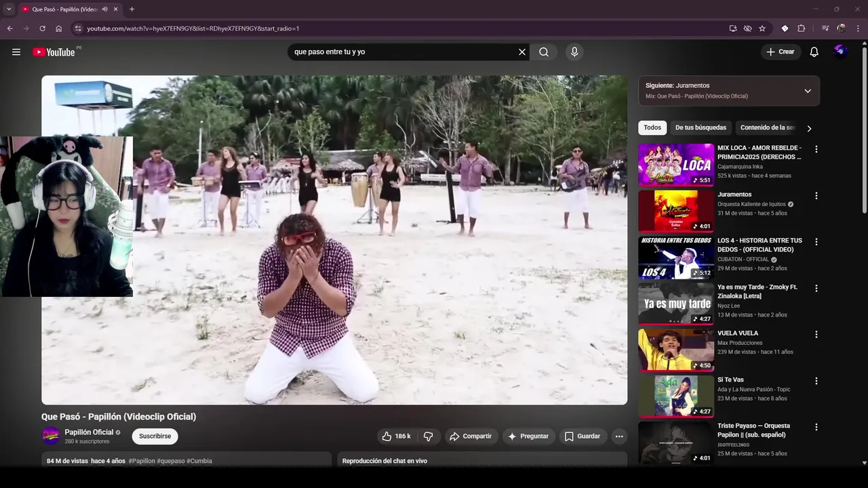Click the Crear button
The width and height of the screenshot is (868, 488).
[x=780, y=52]
